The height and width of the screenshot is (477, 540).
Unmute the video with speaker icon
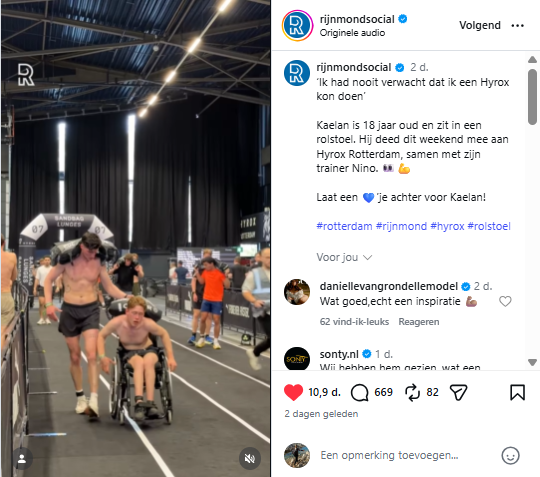[249, 458]
